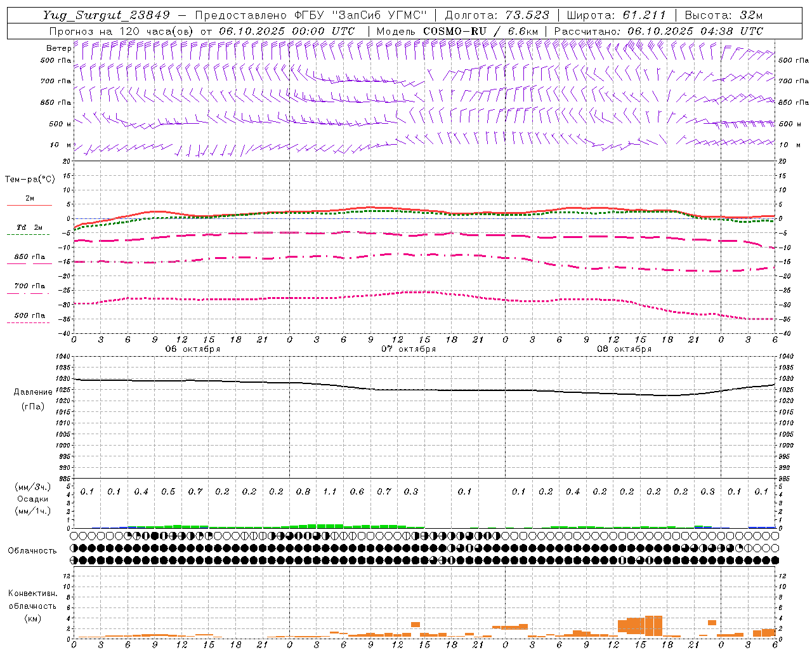812x650 pixels.
Task: Click the date label 07 октября
Action: [x=409, y=349]
